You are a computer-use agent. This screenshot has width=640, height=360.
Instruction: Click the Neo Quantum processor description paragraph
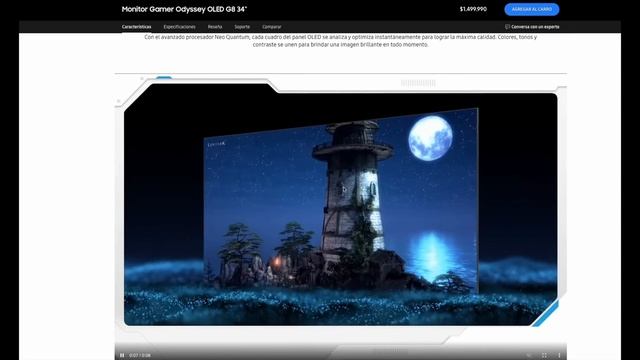coord(340,41)
